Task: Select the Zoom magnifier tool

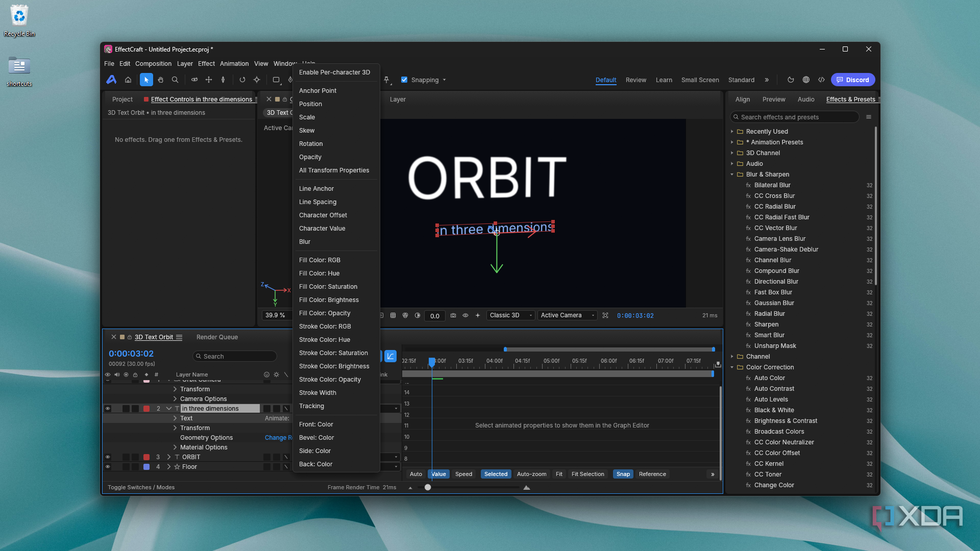Action: coord(175,80)
